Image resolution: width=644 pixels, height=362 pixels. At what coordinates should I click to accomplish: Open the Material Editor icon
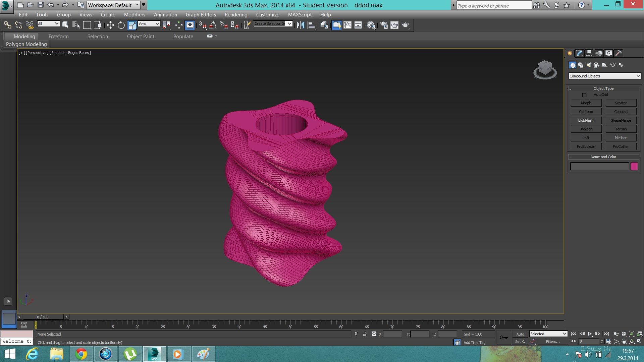[x=371, y=25]
